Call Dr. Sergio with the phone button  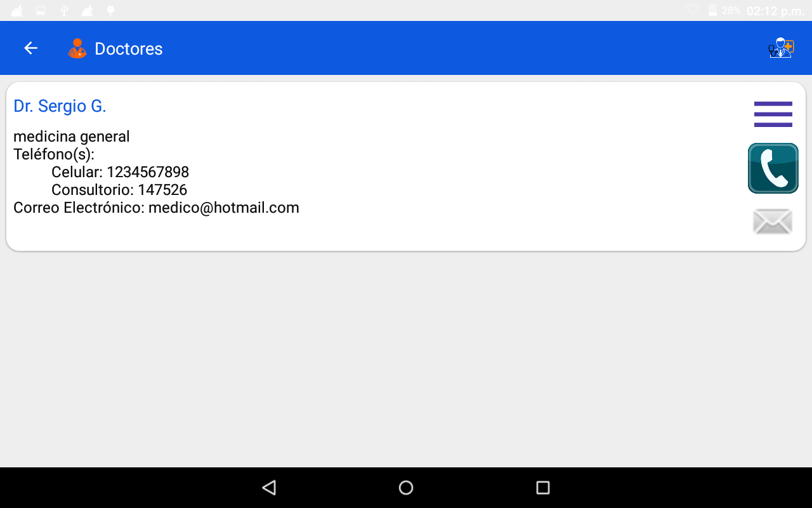pos(773,168)
